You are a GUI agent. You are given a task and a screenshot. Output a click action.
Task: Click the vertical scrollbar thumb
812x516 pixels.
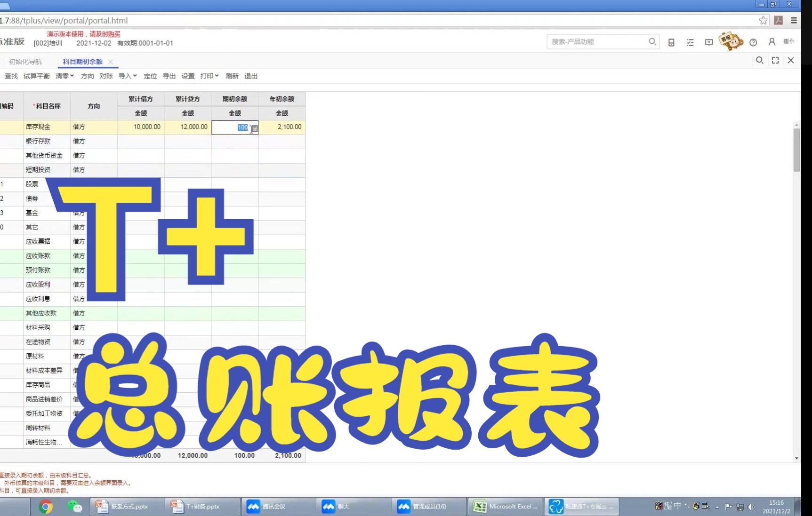tap(796, 150)
